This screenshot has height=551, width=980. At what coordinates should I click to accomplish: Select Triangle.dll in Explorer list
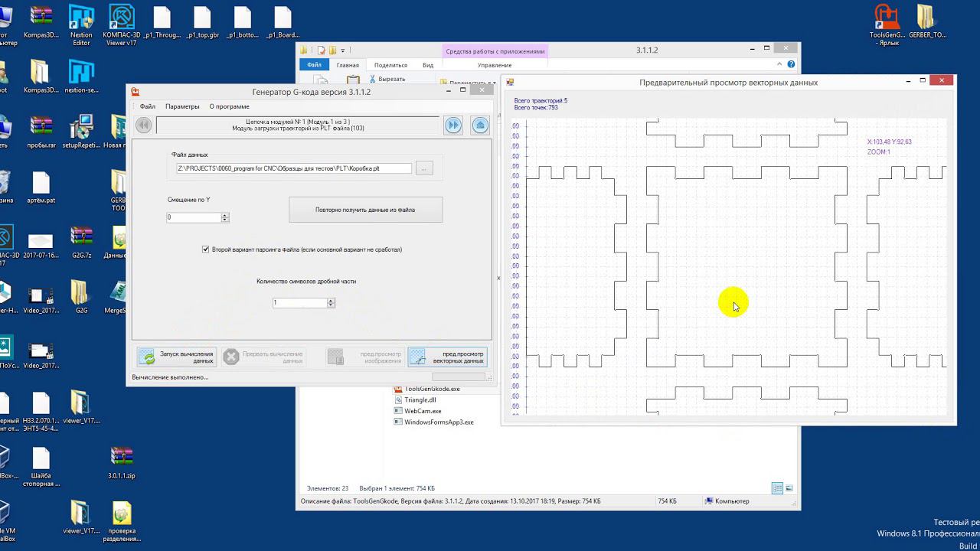415,399
